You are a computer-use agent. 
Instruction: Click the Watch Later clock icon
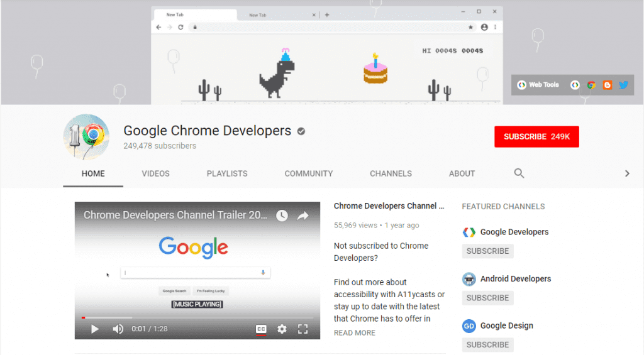tap(282, 216)
